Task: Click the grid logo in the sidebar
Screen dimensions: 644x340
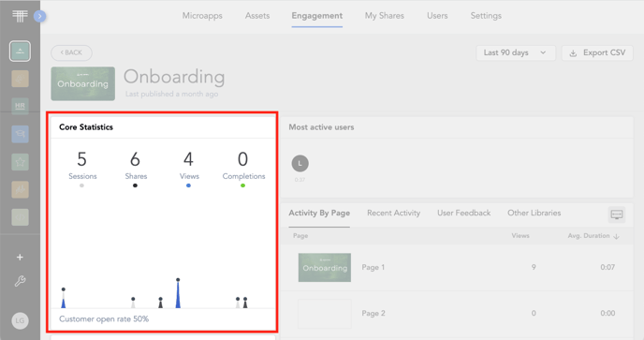Action: click(x=20, y=16)
